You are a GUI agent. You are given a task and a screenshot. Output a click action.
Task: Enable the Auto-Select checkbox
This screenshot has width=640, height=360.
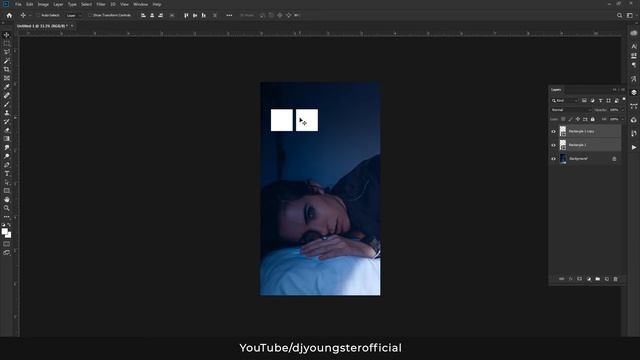pos(38,16)
